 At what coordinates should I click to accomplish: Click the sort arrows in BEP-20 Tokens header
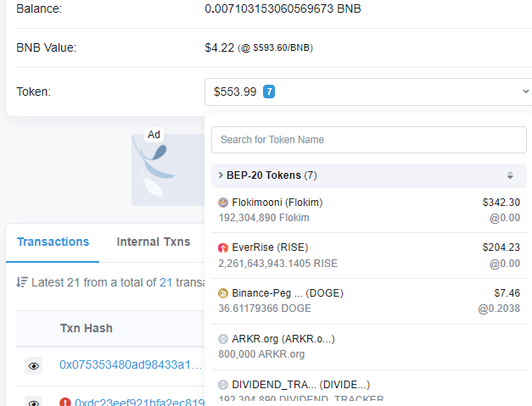tap(510, 175)
